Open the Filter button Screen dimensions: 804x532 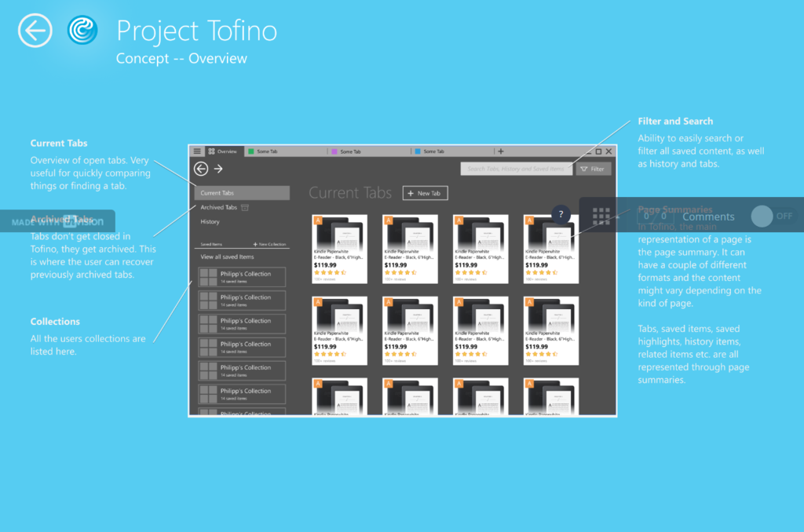click(x=594, y=169)
